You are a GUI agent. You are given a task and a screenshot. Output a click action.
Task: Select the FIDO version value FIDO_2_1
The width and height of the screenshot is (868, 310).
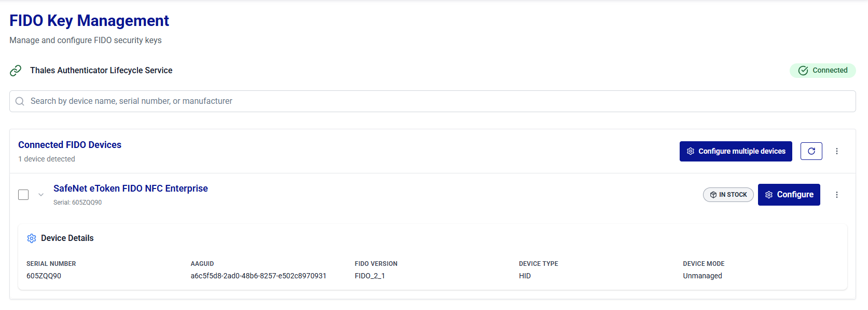[x=370, y=276]
